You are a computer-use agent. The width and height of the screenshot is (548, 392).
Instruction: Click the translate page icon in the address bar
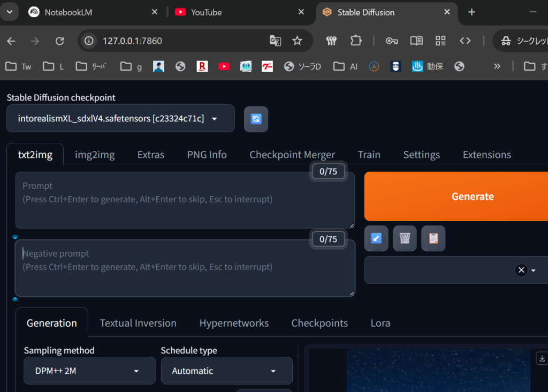point(275,41)
